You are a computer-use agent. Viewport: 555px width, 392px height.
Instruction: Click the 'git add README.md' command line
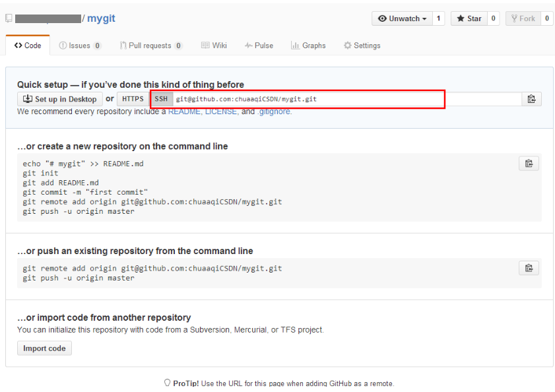[x=61, y=183]
